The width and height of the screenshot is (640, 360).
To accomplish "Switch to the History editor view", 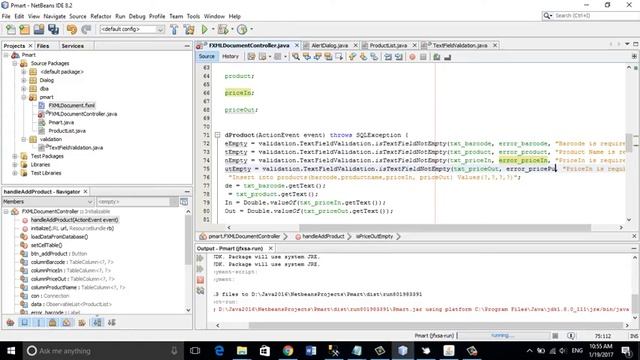I will pyautogui.click(x=230, y=57).
